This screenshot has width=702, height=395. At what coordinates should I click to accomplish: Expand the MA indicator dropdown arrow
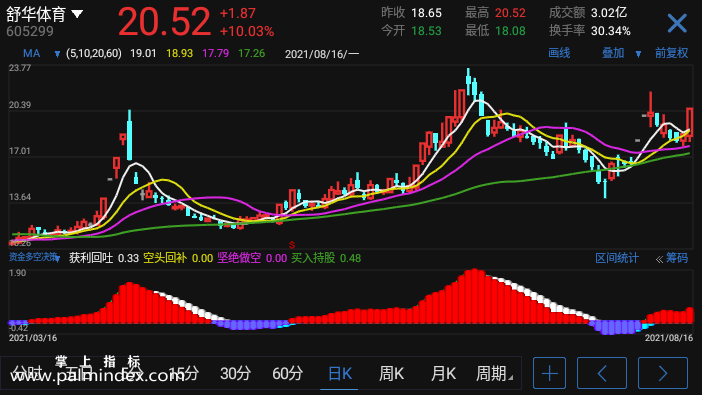(57, 54)
